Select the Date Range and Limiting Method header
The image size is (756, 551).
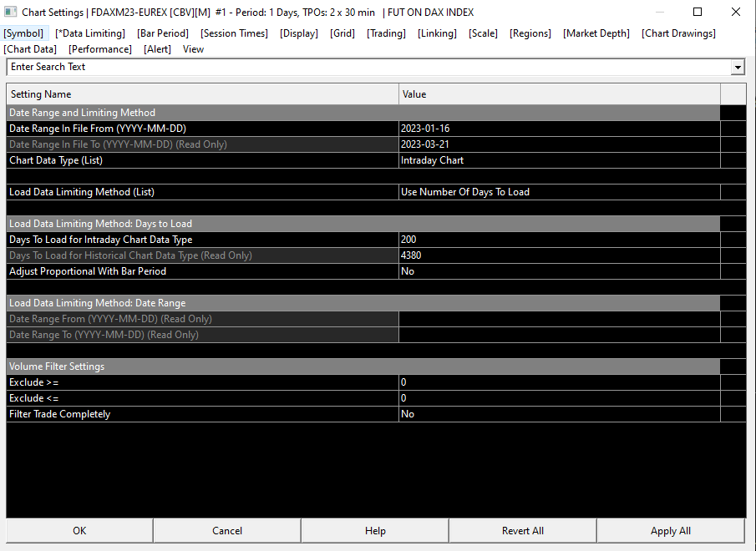[x=363, y=113]
